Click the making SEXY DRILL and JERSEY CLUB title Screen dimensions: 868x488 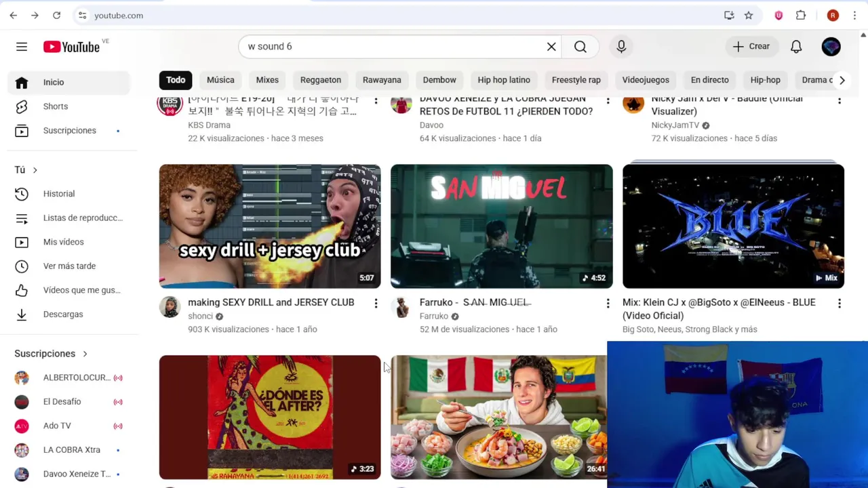tap(271, 302)
